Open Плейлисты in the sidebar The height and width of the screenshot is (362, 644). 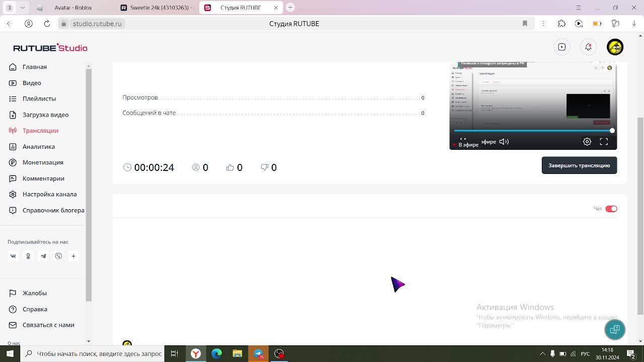pyautogui.click(x=39, y=99)
